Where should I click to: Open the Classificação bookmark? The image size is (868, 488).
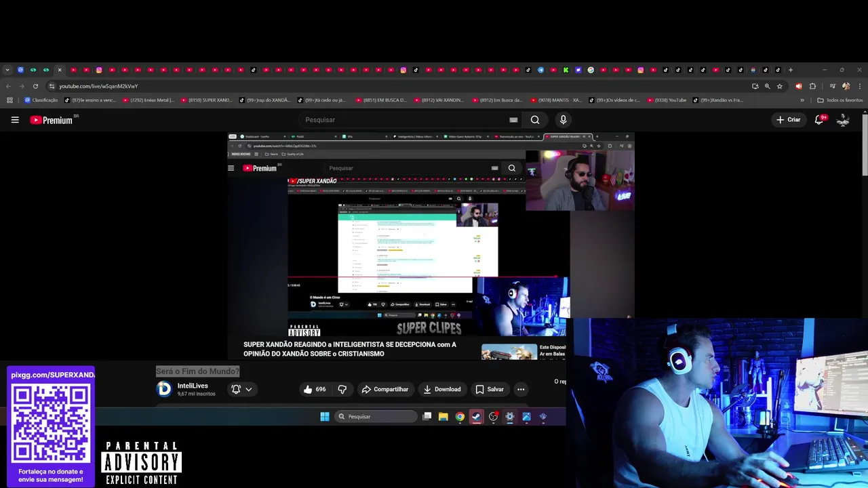coord(41,100)
